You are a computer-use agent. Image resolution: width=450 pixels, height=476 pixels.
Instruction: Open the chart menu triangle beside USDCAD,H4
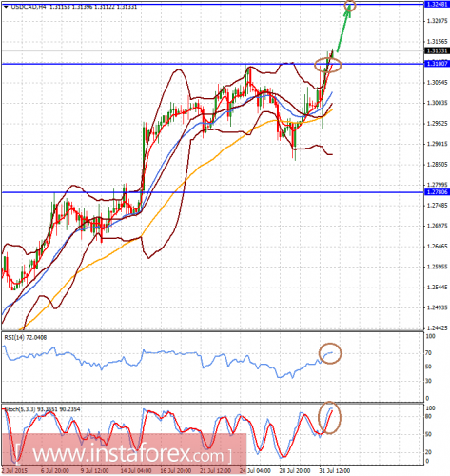pos(6,7)
